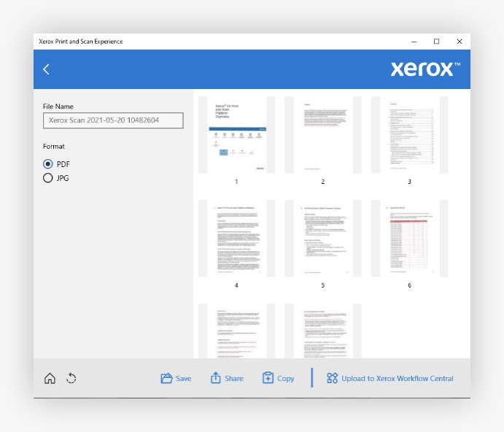The width and height of the screenshot is (504, 432).
Task: Click the File Name text field
Action: [113, 120]
